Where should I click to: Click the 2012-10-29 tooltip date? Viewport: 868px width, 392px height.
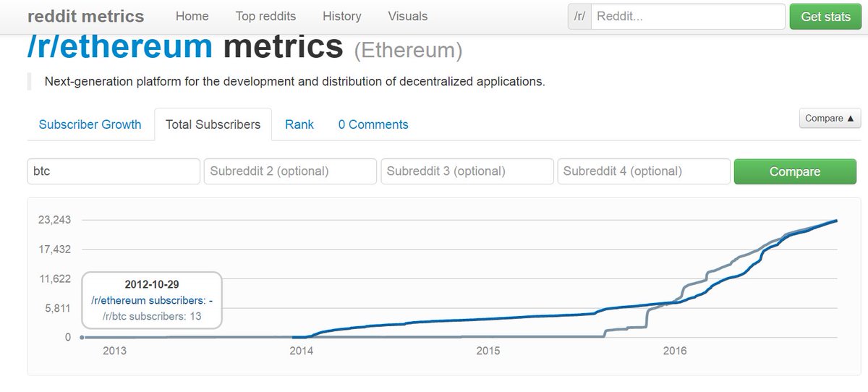[x=152, y=285]
